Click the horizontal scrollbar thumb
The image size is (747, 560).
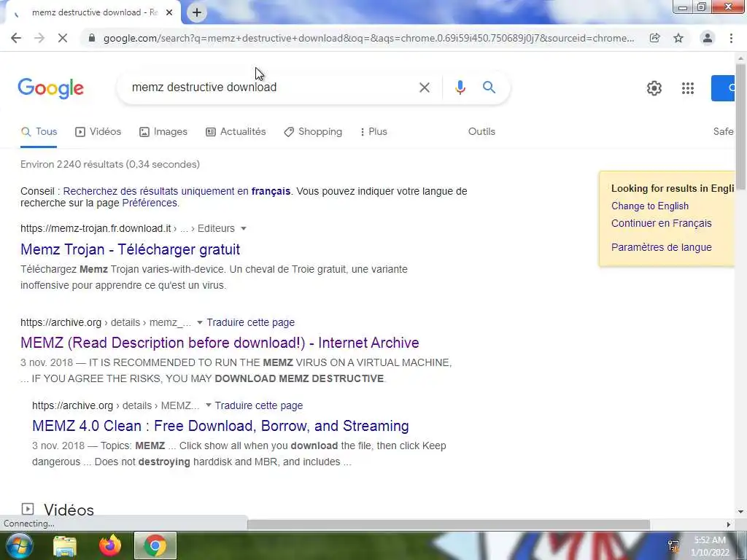point(449,524)
